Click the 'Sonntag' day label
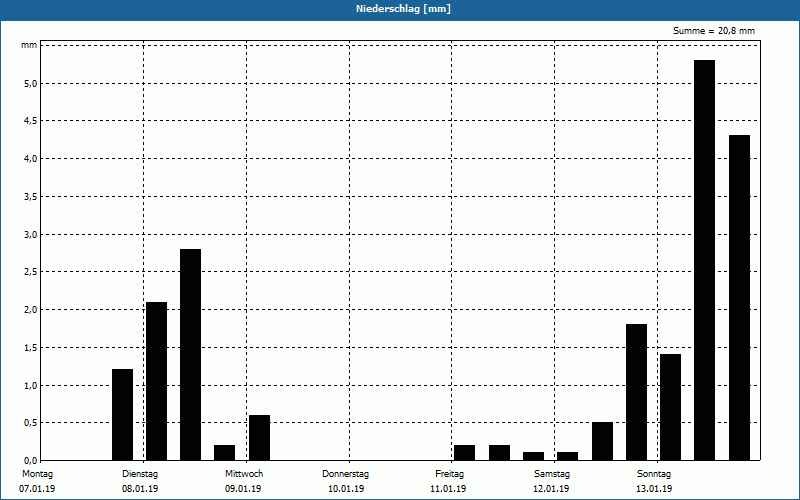 (x=654, y=474)
